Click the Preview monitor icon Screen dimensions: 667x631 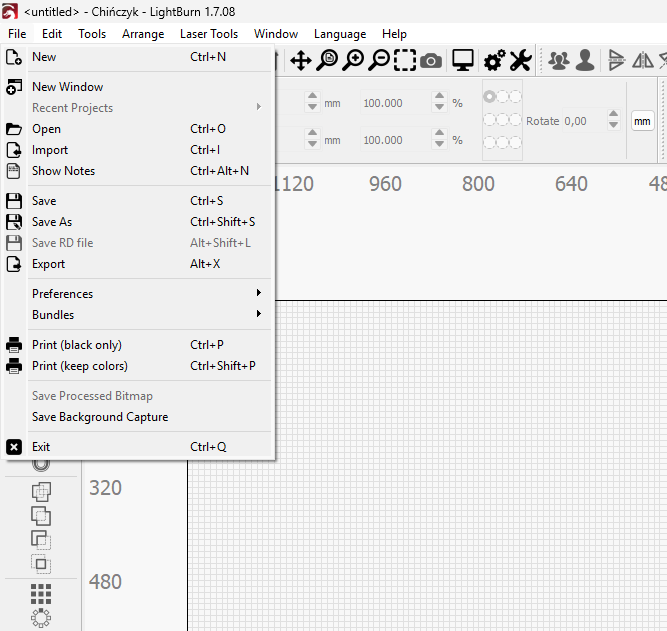tap(463, 61)
